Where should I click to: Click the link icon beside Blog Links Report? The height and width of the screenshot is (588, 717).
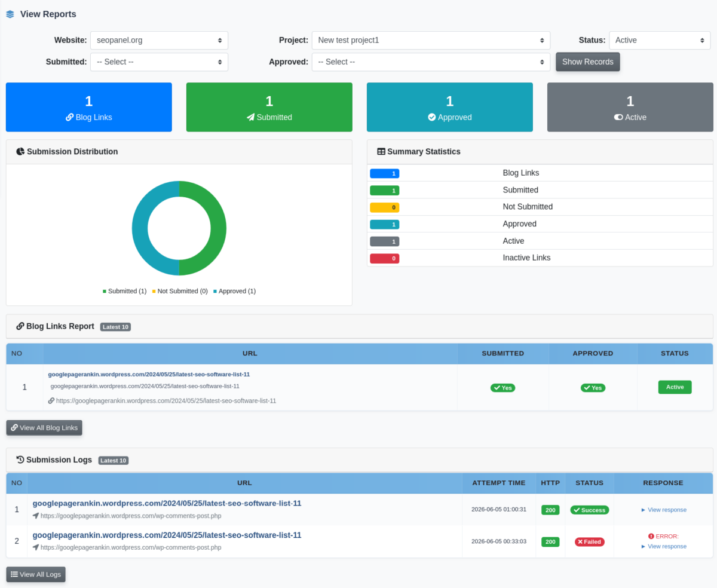click(20, 326)
